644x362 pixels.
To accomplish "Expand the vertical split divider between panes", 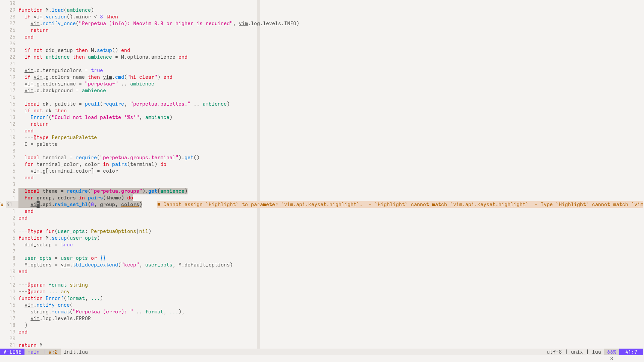I will [x=258, y=177].
